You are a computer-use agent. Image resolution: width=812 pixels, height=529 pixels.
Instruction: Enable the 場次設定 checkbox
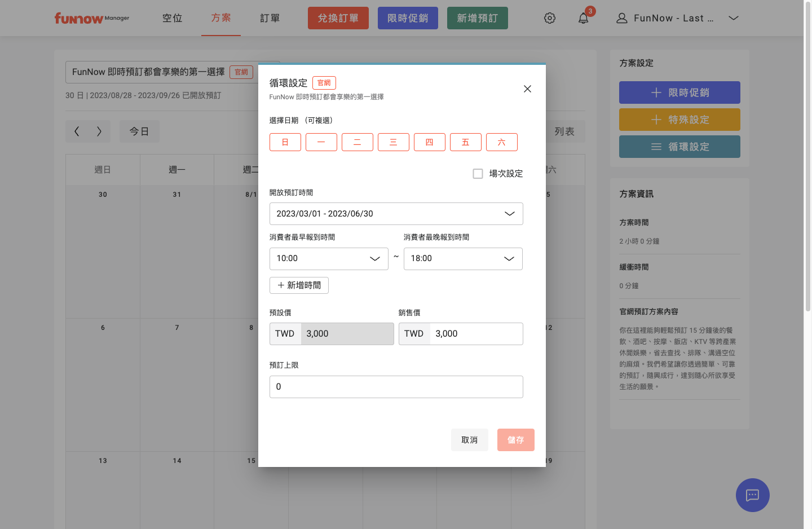point(478,174)
